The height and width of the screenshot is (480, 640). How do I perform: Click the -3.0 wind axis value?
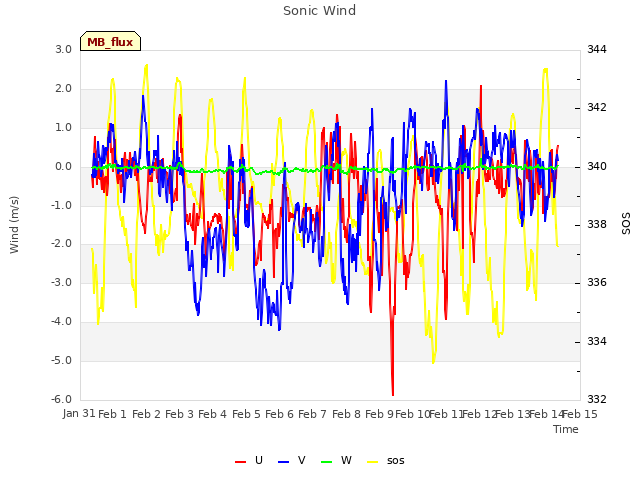click(61, 283)
